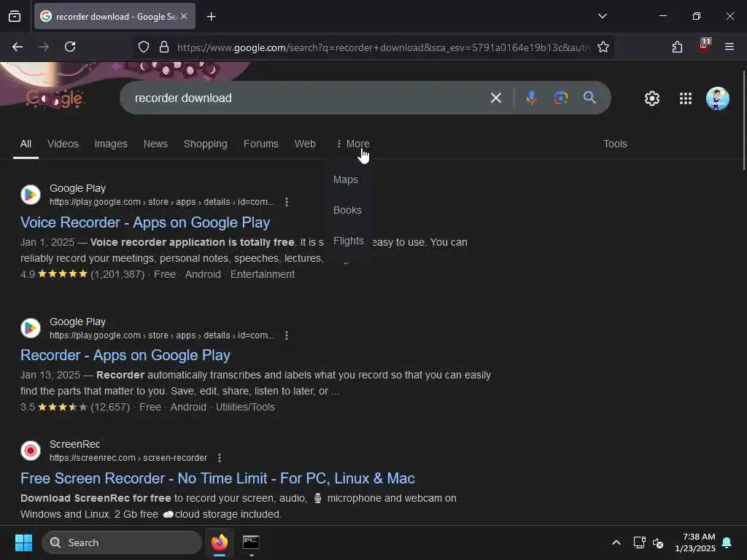Open the notifications bell
Screen dimensions: 747x560
click(727, 542)
